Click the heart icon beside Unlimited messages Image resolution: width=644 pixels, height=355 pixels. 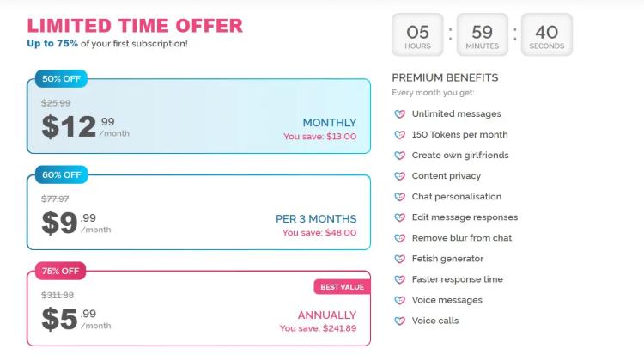pos(399,114)
